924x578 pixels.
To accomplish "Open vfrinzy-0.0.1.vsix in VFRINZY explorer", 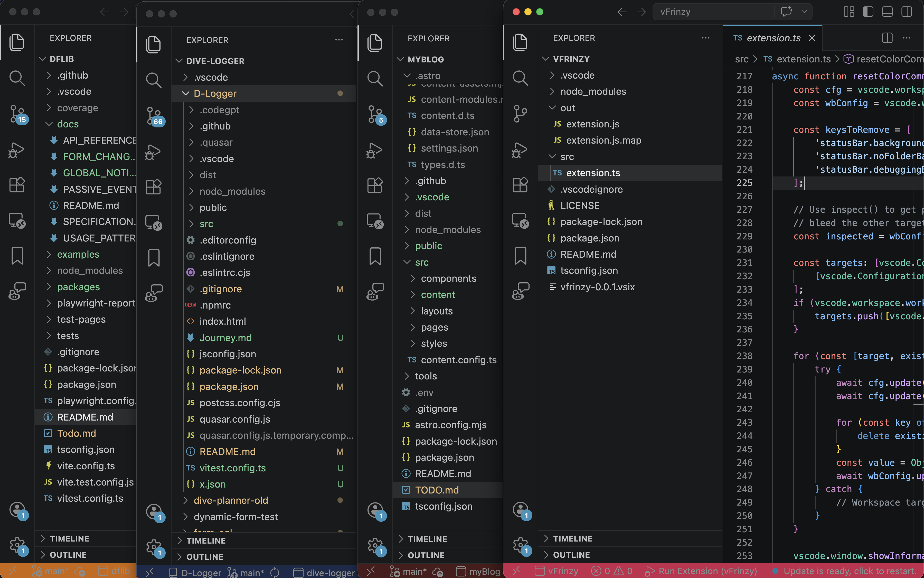I will (630, 287).
